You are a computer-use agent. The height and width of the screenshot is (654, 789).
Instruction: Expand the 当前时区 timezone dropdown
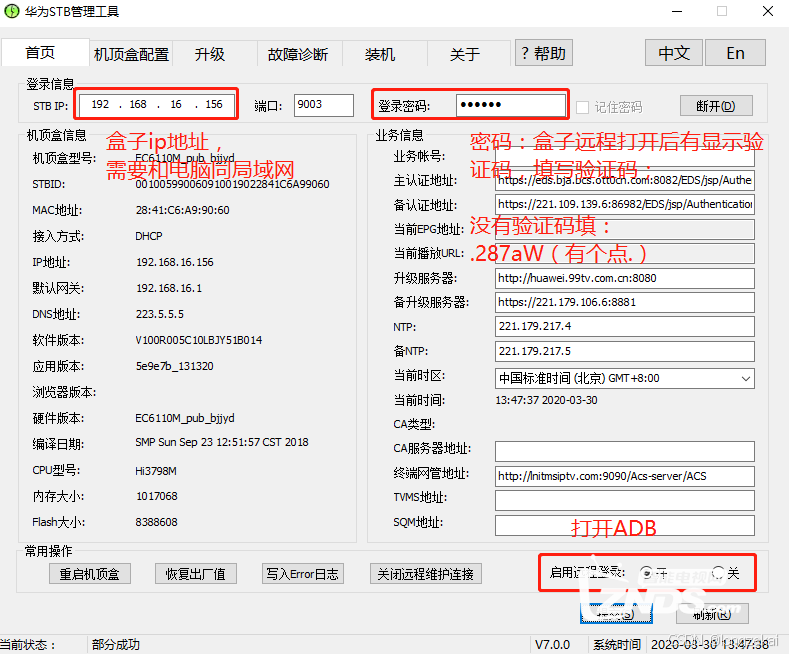click(745, 378)
